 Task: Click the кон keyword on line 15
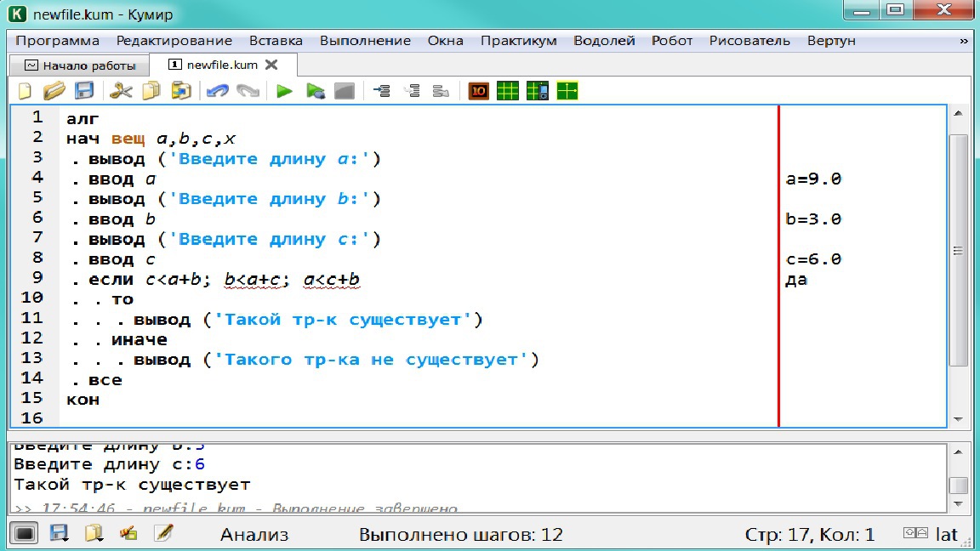83,400
